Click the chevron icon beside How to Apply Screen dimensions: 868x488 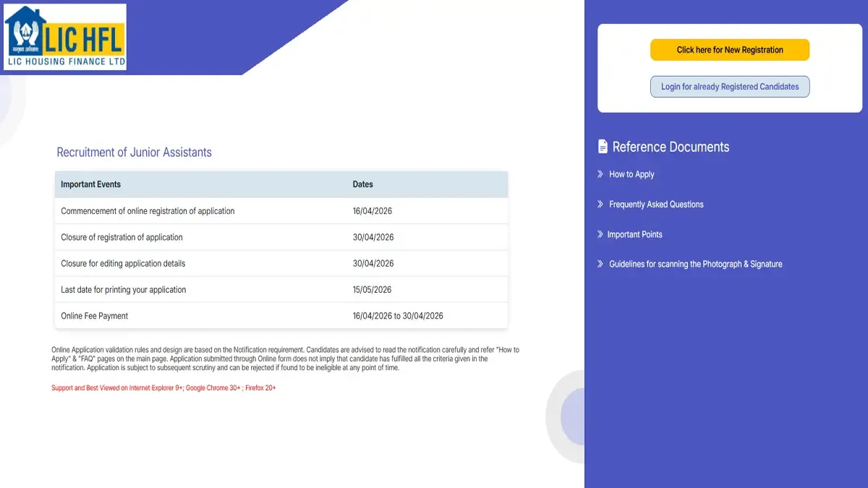pyautogui.click(x=600, y=174)
